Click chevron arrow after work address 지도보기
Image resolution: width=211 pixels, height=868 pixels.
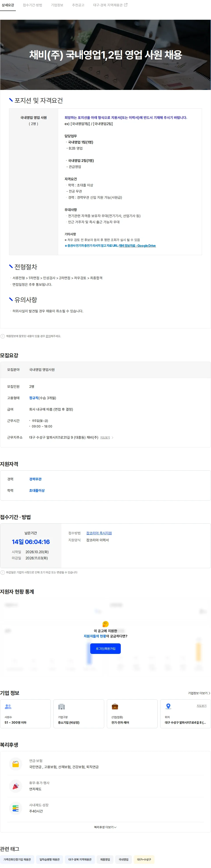coord(112,437)
